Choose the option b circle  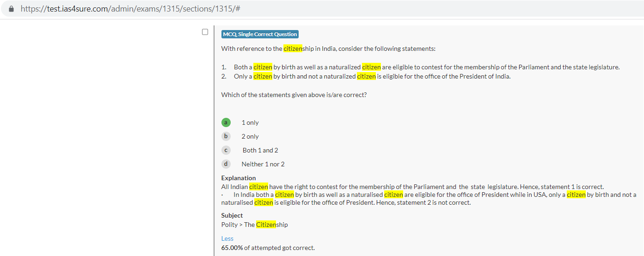226,136
